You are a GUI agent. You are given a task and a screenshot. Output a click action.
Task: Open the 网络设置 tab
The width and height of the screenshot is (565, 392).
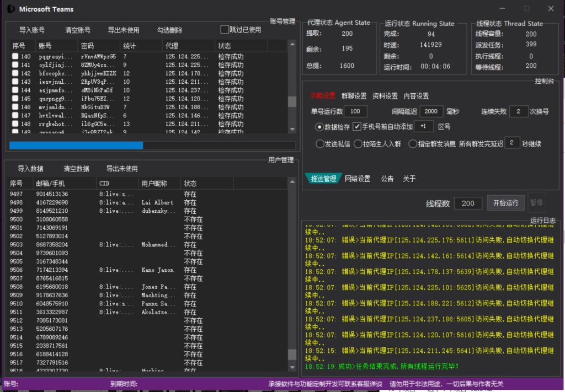point(357,179)
